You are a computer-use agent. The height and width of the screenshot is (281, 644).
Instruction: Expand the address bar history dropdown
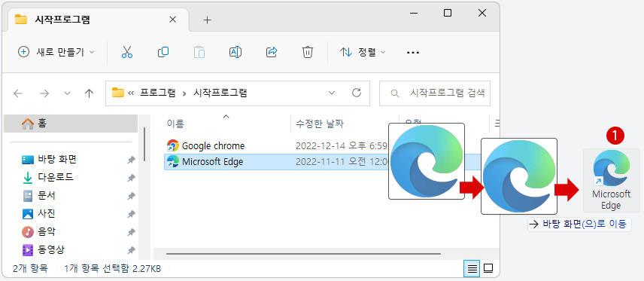point(332,93)
